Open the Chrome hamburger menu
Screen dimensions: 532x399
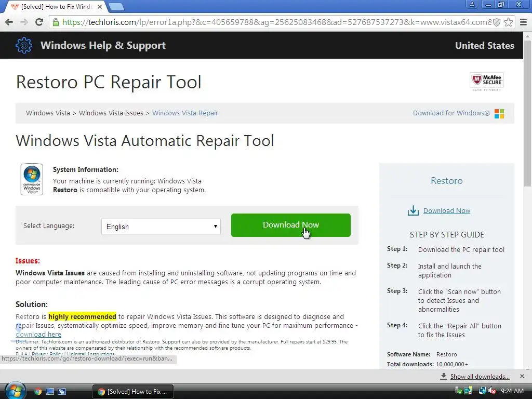click(524, 22)
